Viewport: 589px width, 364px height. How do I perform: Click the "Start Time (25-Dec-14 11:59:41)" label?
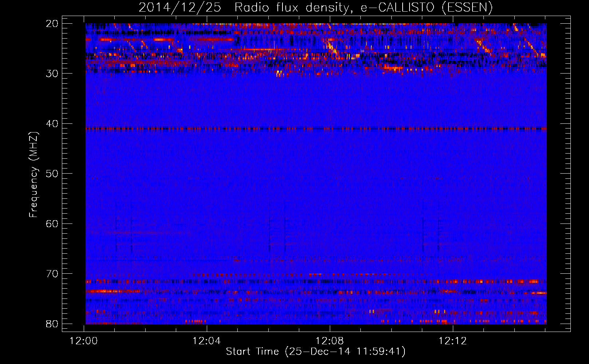(316, 352)
